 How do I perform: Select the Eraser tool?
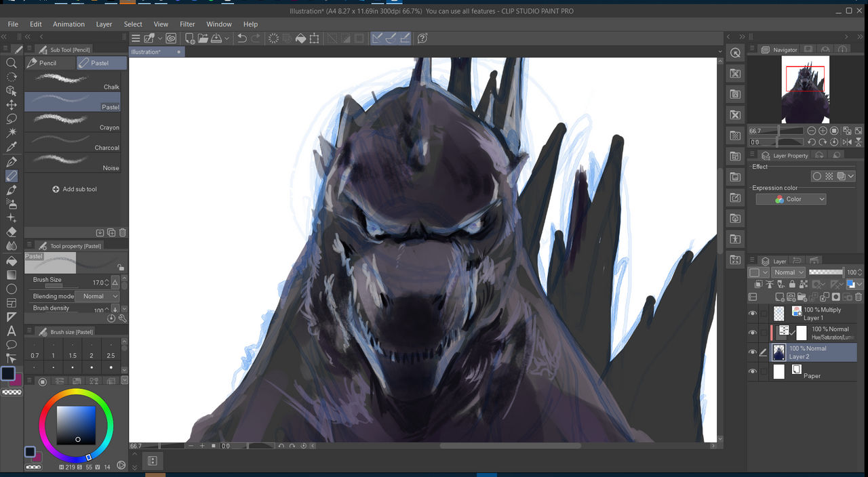(12, 232)
